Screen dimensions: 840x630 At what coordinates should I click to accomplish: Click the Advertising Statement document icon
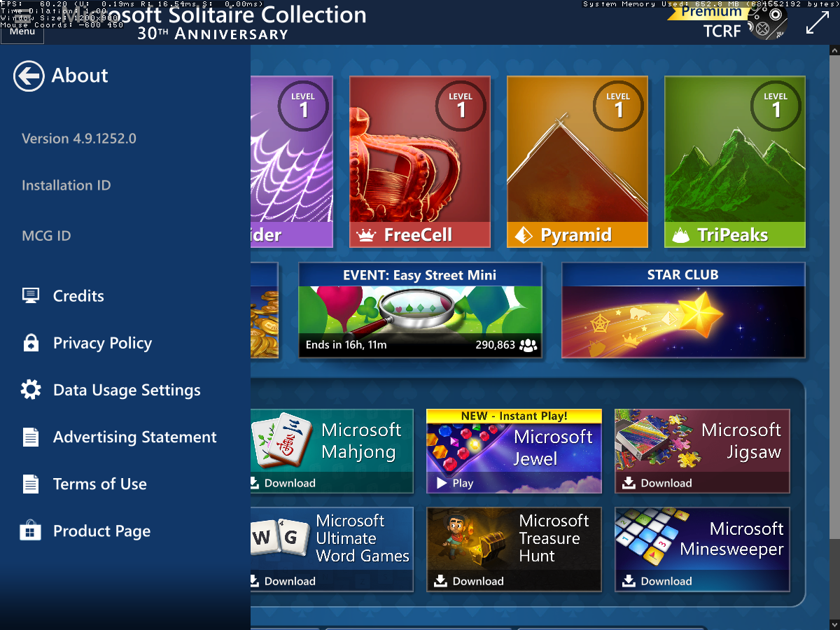[x=31, y=437]
